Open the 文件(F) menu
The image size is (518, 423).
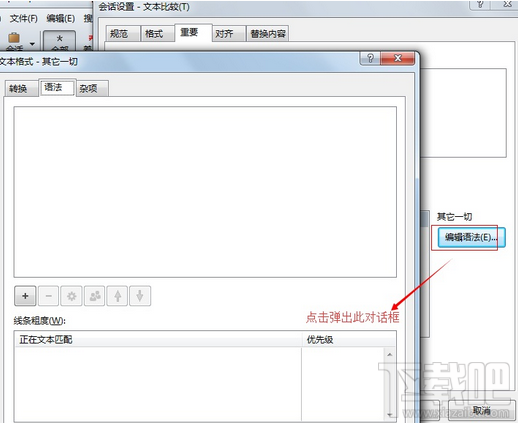click(x=23, y=19)
